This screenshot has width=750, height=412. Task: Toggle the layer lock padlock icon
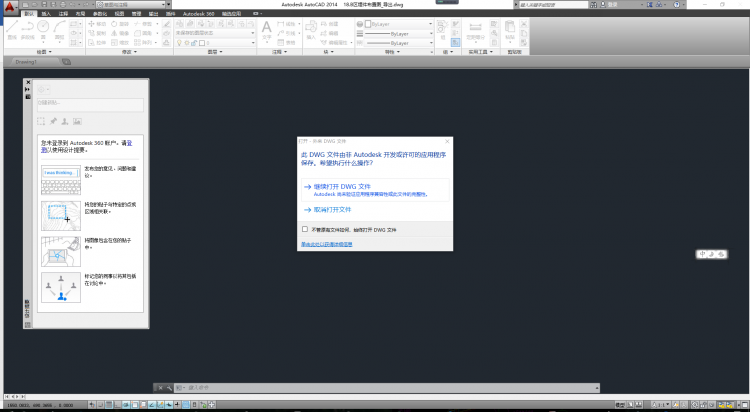click(194, 43)
